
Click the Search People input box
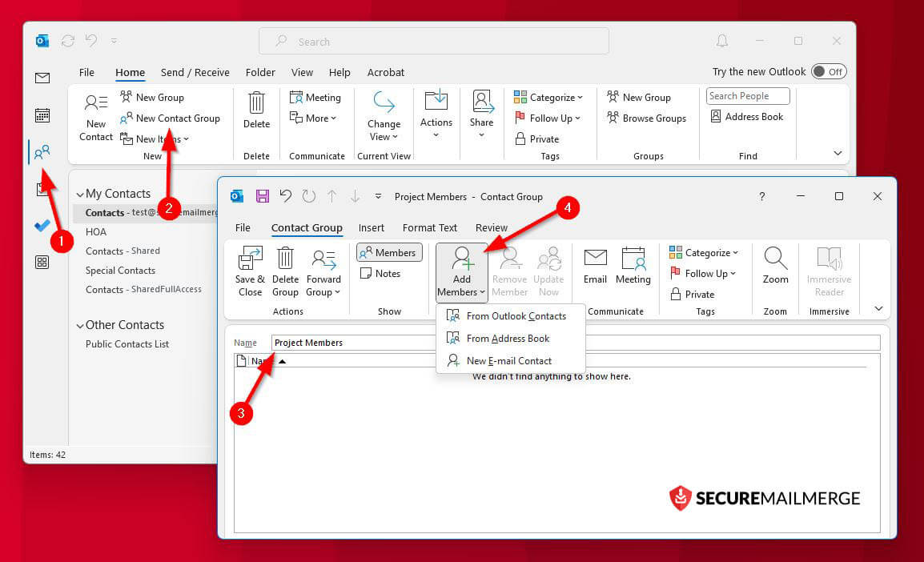tap(746, 95)
